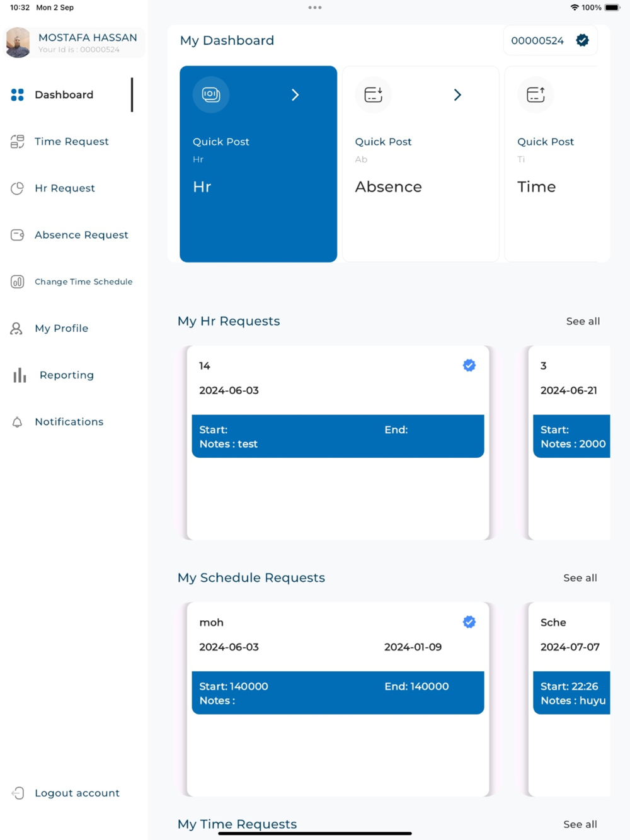The image size is (630, 840).
Task: Click the Time quick post upload icon
Action: [x=535, y=94]
